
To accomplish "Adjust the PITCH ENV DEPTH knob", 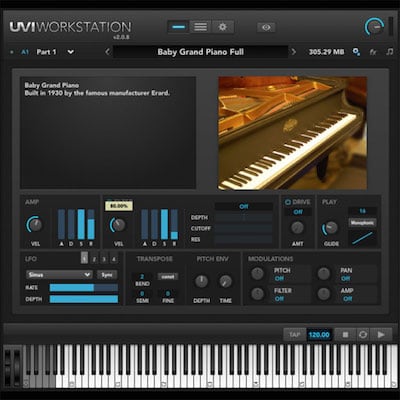I will (201, 282).
